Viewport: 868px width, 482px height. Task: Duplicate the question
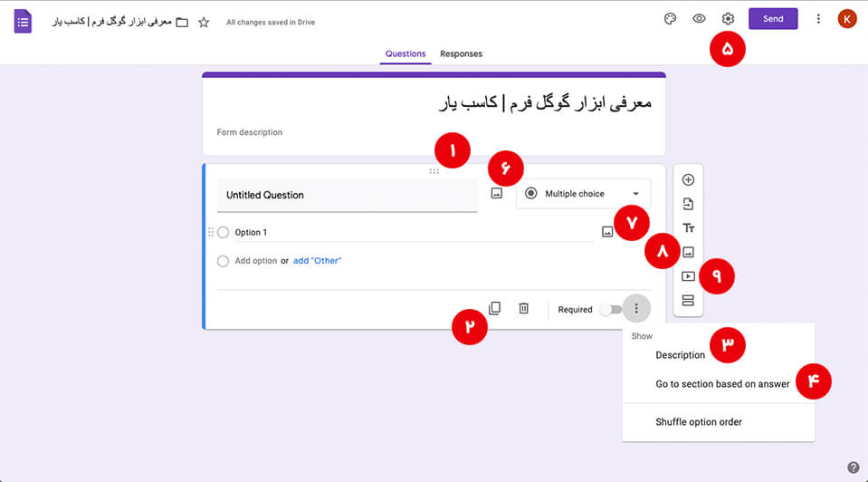[494, 308]
